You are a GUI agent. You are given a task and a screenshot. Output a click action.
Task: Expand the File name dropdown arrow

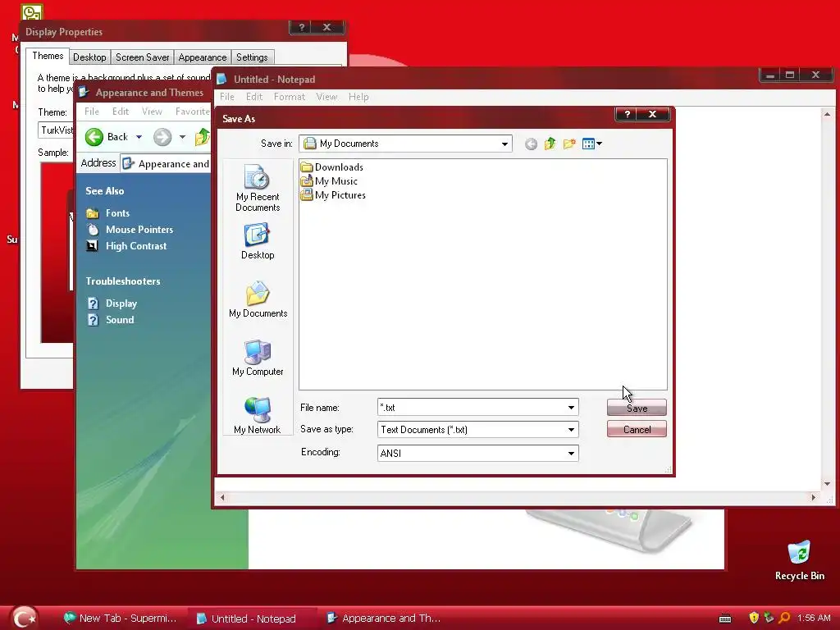click(x=571, y=408)
